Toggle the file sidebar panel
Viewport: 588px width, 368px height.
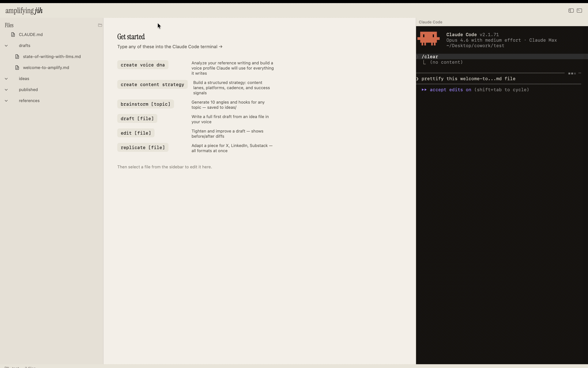point(571,10)
